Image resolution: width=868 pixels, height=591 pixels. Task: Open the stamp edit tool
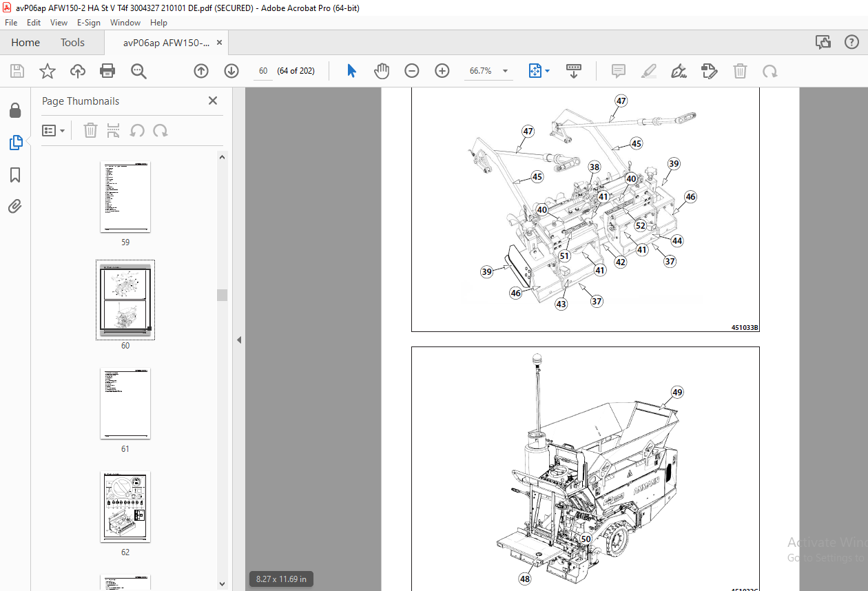click(x=709, y=71)
